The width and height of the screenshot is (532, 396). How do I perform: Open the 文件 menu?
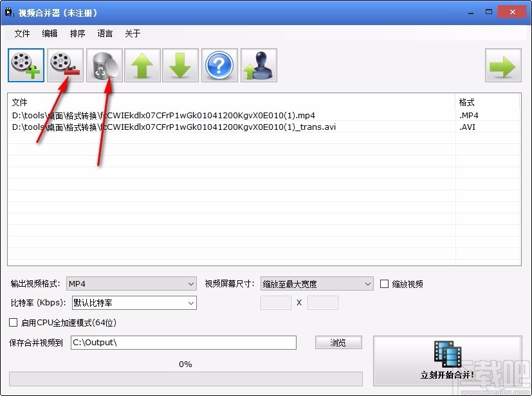22,33
